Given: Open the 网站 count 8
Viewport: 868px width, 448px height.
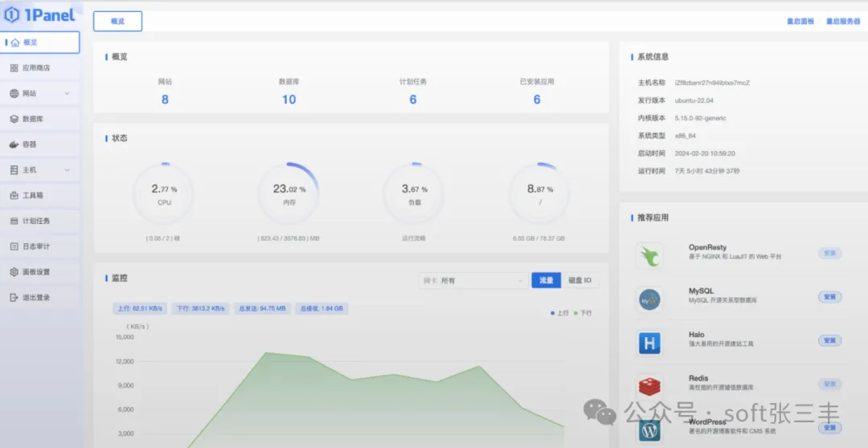Looking at the screenshot, I should point(165,100).
